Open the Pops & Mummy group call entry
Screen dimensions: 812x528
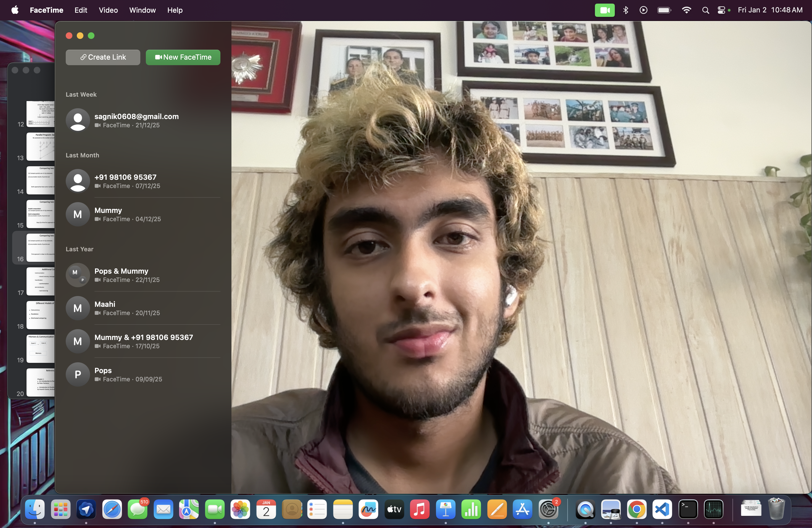click(x=143, y=275)
